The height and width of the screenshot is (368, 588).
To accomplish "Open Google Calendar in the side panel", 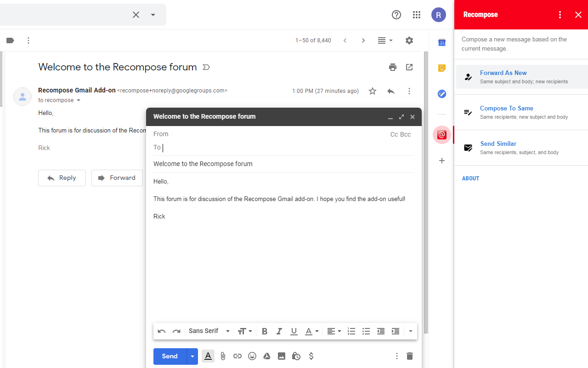I will [442, 43].
